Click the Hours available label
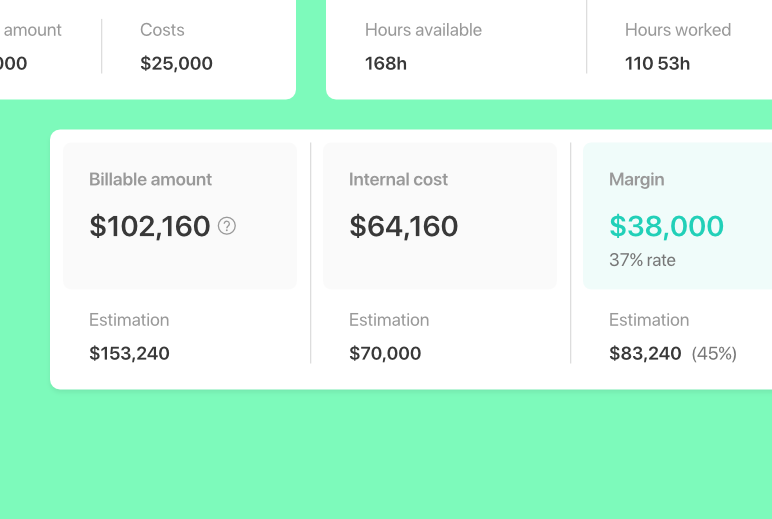 [423, 30]
